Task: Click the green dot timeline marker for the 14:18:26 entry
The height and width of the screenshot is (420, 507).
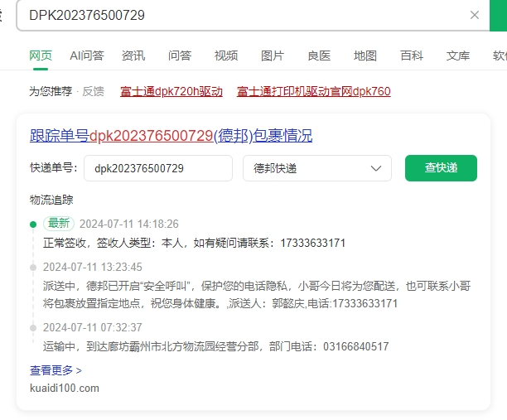Action: (x=33, y=224)
